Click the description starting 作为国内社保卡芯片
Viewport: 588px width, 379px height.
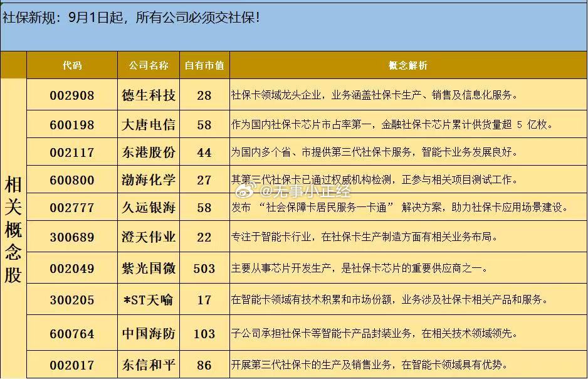pos(392,125)
